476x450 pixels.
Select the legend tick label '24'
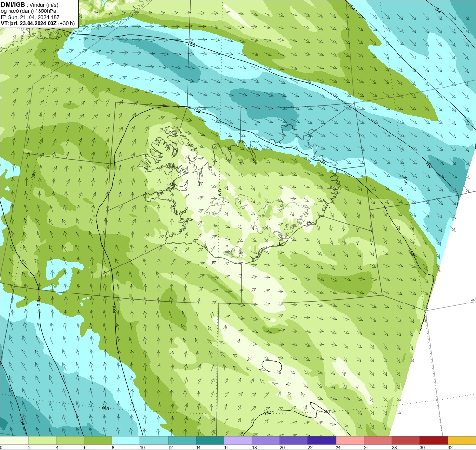[338, 447]
